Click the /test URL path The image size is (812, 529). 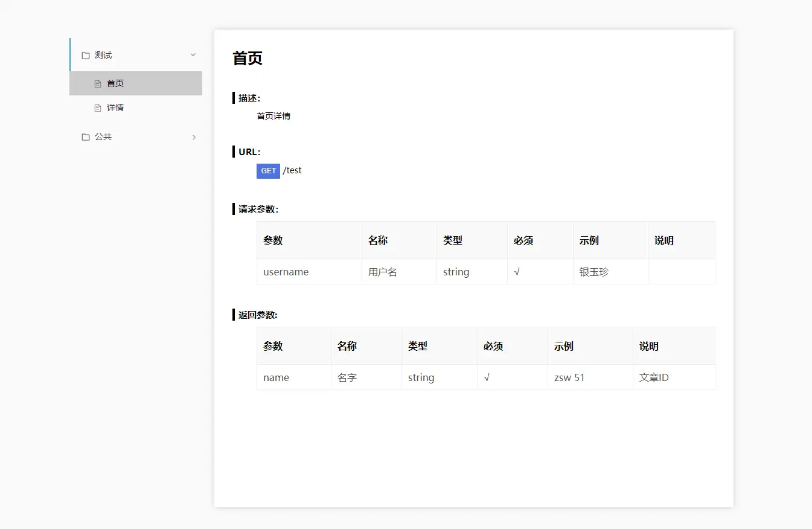pyautogui.click(x=292, y=170)
